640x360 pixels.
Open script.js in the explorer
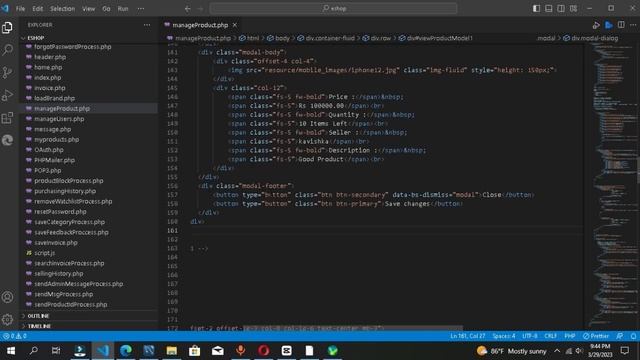point(44,253)
